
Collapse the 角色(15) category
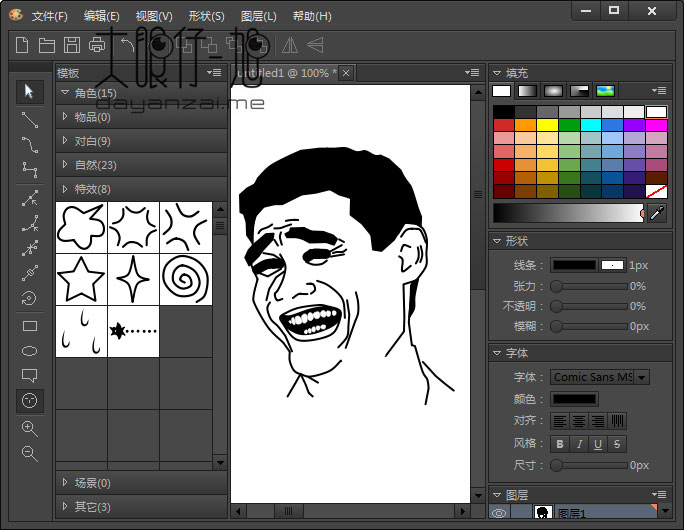tap(141, 93)
